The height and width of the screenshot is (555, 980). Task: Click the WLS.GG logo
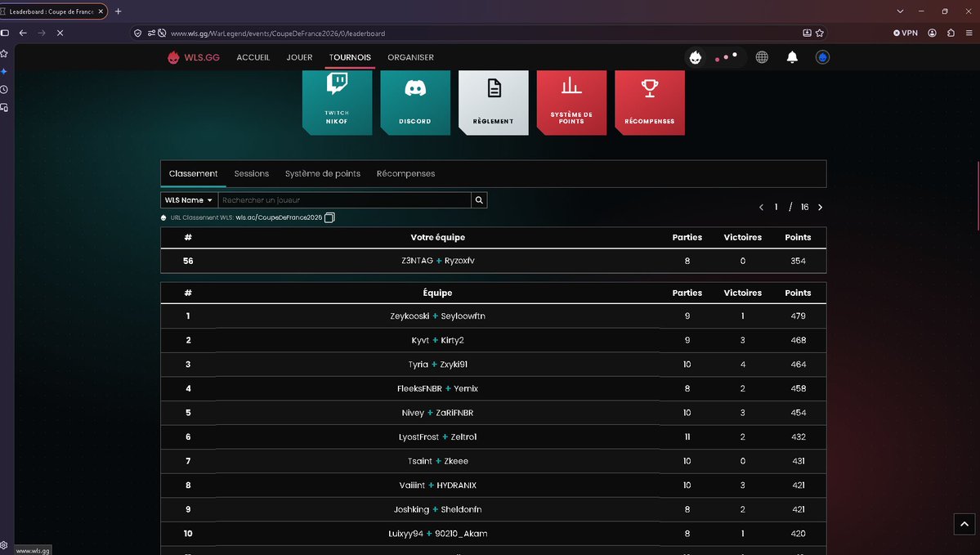(194, 57)
